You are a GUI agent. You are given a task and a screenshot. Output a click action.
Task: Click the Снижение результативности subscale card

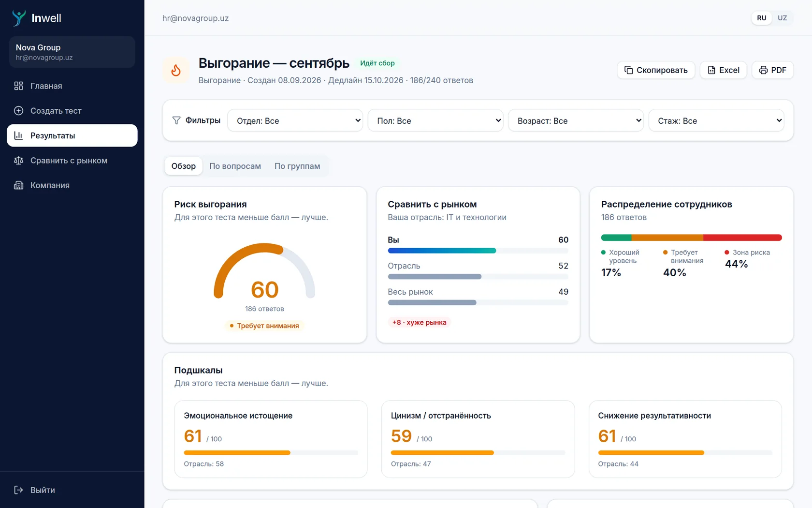[x=685, y=439]
